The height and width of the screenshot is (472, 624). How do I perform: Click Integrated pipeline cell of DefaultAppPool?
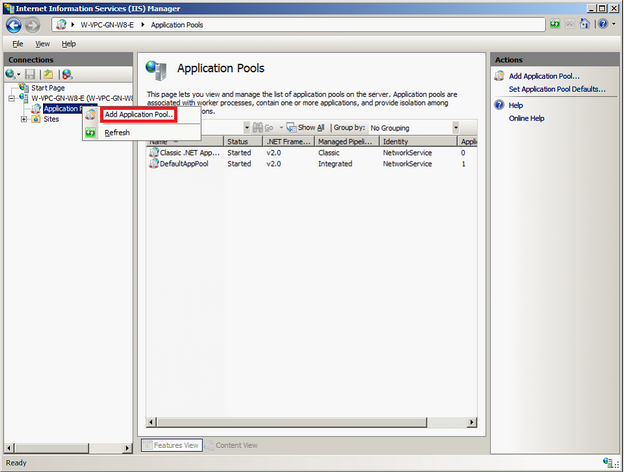pos(335,164)
